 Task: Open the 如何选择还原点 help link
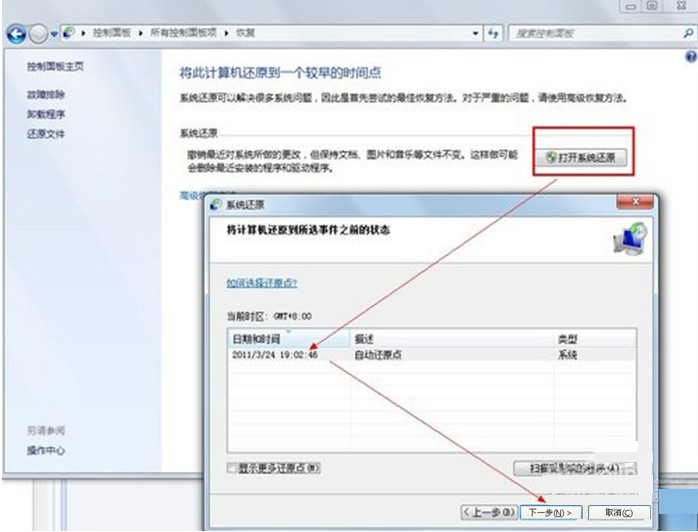261,284
